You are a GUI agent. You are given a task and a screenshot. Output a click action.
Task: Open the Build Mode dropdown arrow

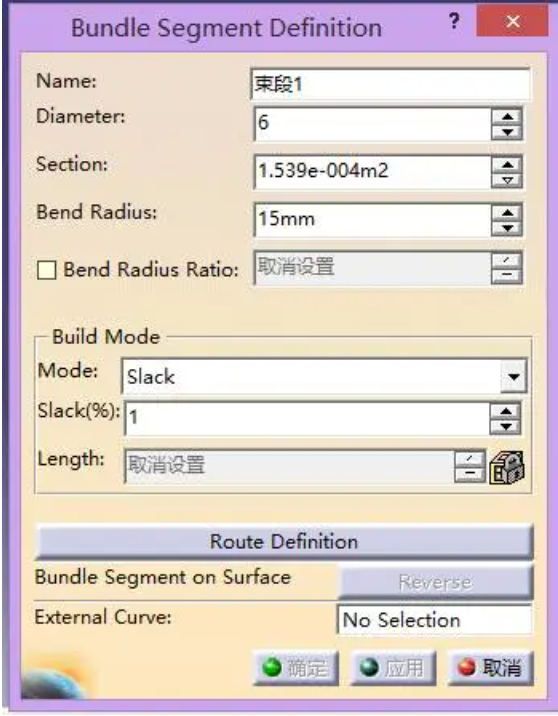click(513, 377)
